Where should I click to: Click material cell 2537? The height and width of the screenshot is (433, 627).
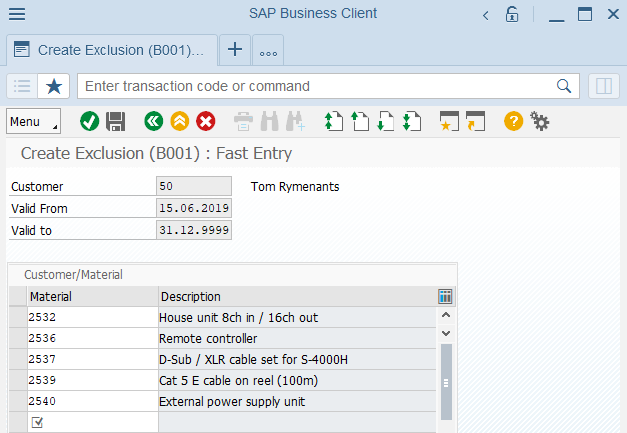(93, 359)
